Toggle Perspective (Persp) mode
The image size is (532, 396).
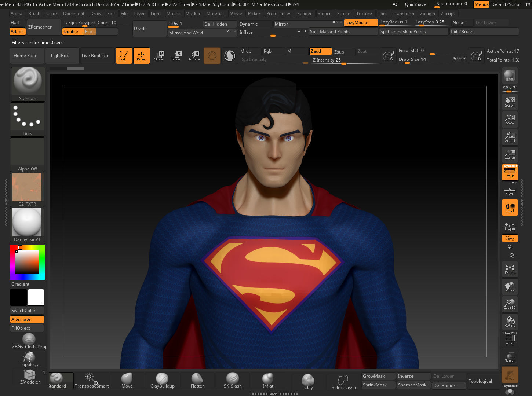tap(510, 172)
